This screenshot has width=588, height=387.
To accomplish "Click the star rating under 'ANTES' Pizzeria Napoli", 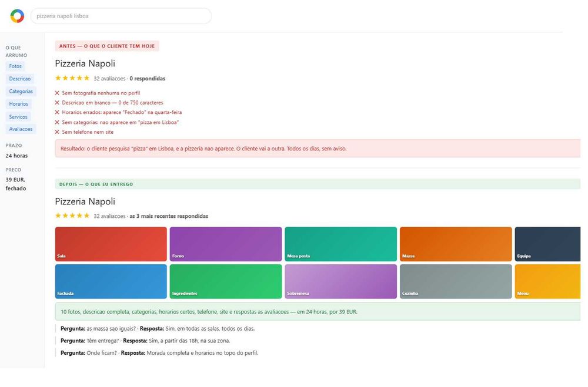I will click(72, 78).
